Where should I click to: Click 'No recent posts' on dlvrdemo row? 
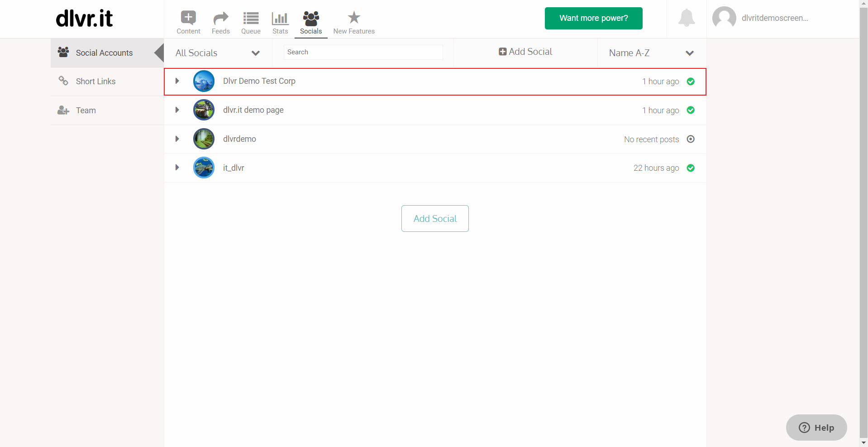(651, 139)
